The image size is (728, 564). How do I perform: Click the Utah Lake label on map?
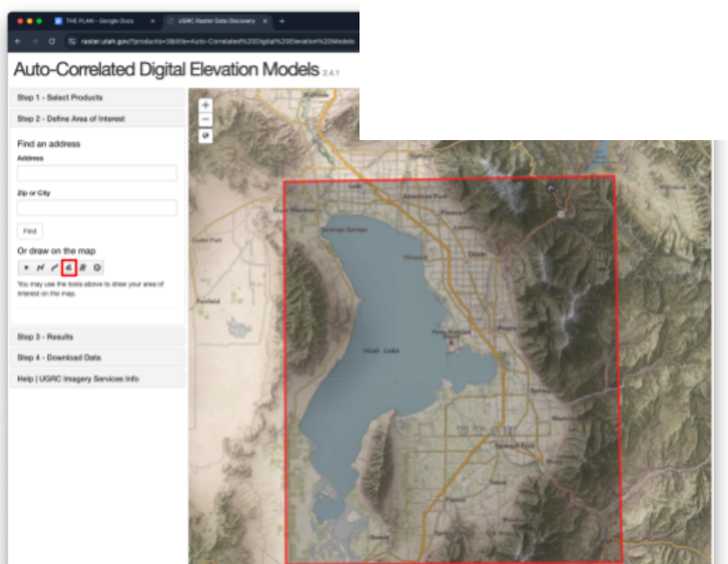point(381,350)
